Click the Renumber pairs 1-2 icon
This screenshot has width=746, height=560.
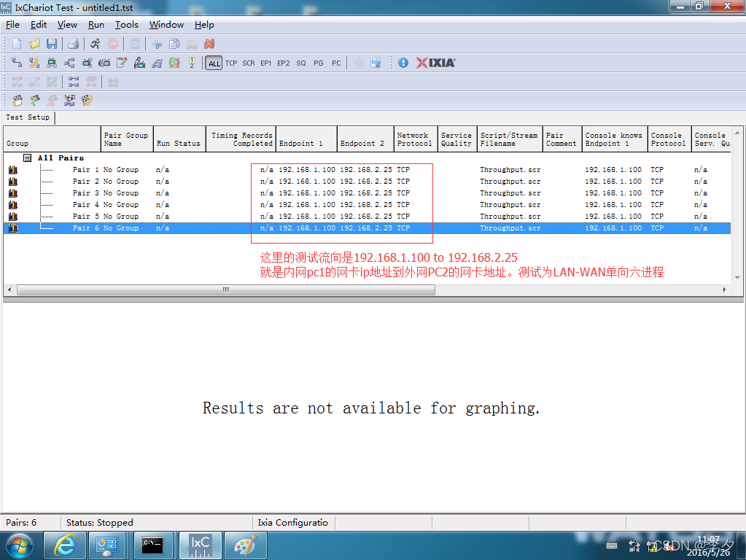[x=192, y=63]
